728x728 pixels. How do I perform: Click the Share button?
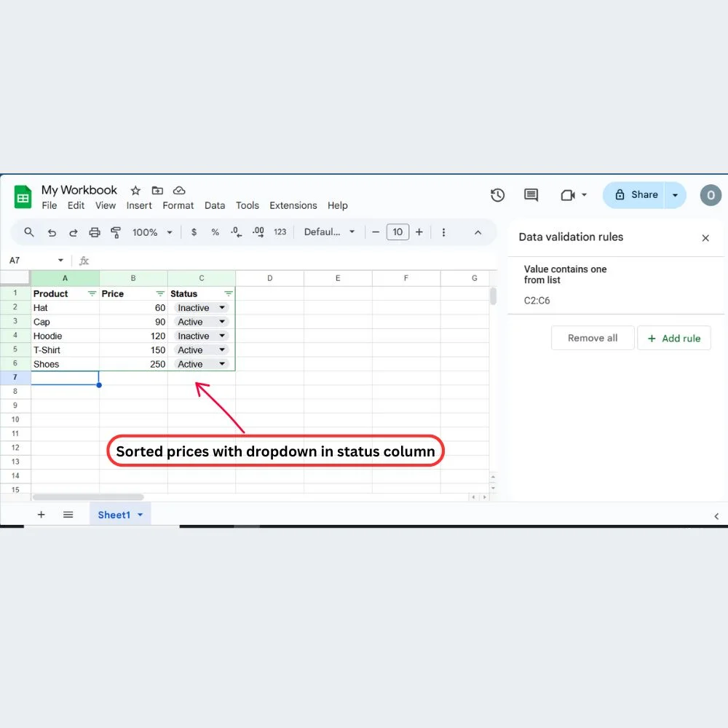click(634, 195)
